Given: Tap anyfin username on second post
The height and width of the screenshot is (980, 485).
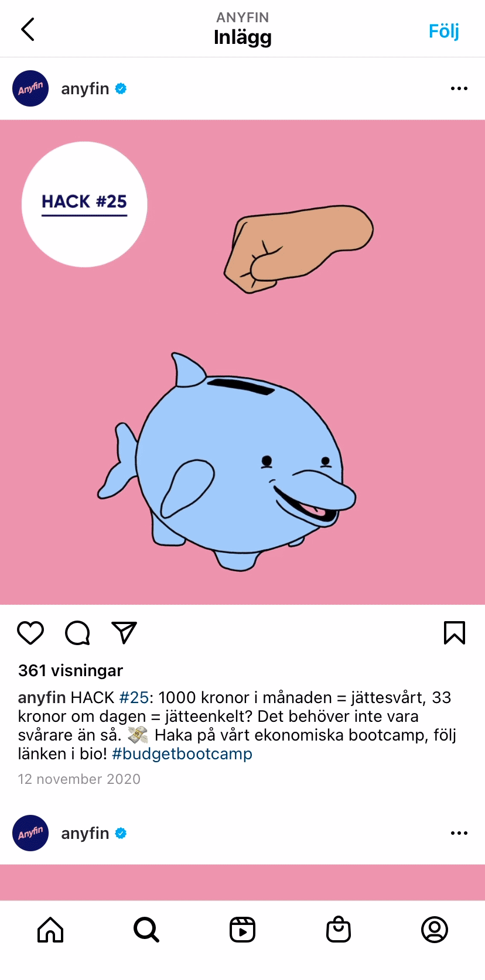Looking at the screenshot, I should tap(85, 833).
